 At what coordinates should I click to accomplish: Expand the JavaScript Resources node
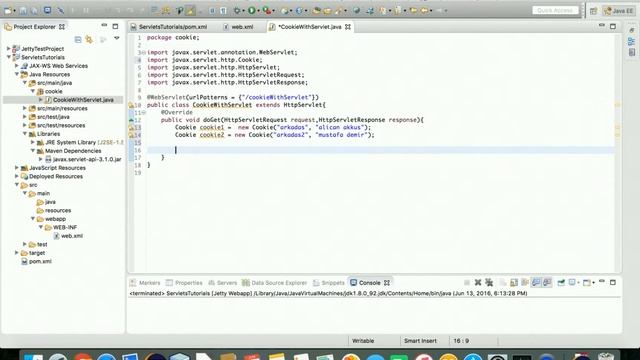point(16,168)
